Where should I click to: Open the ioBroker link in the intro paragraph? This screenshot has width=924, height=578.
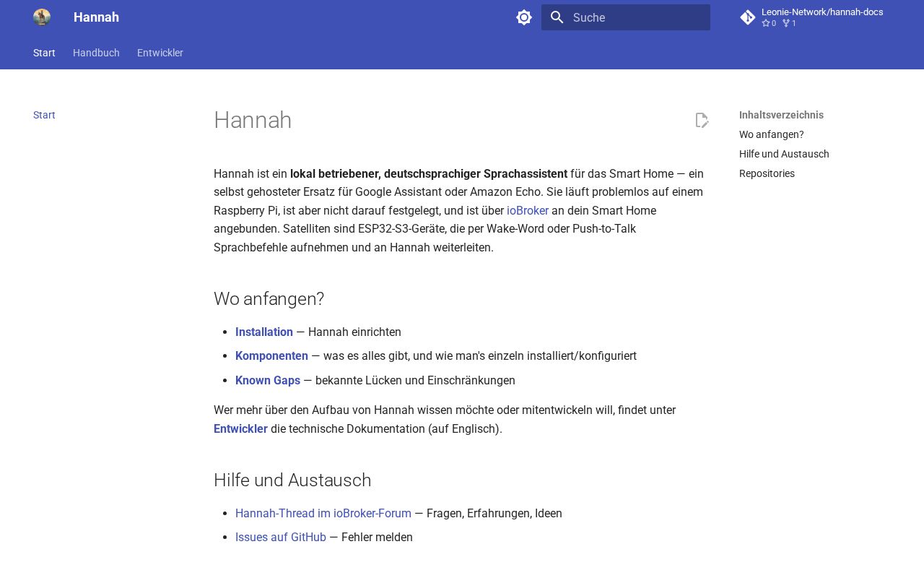point(528,210)
